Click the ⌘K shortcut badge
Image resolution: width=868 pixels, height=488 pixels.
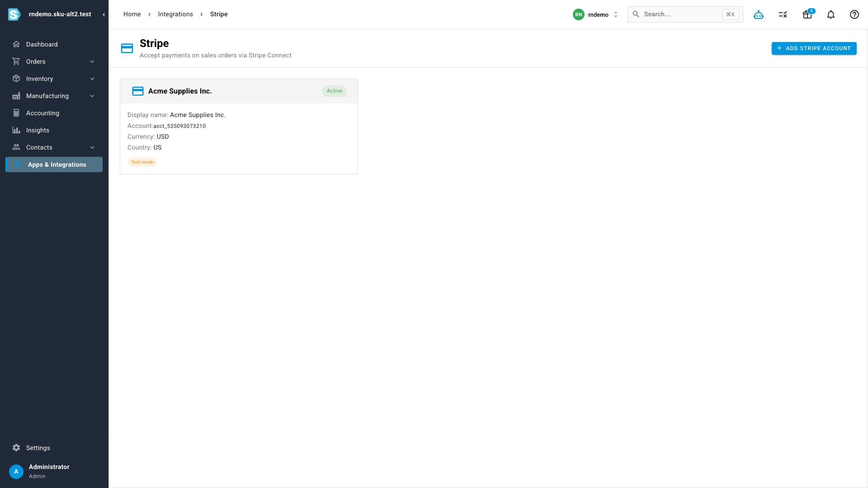(x=731, y=14)
